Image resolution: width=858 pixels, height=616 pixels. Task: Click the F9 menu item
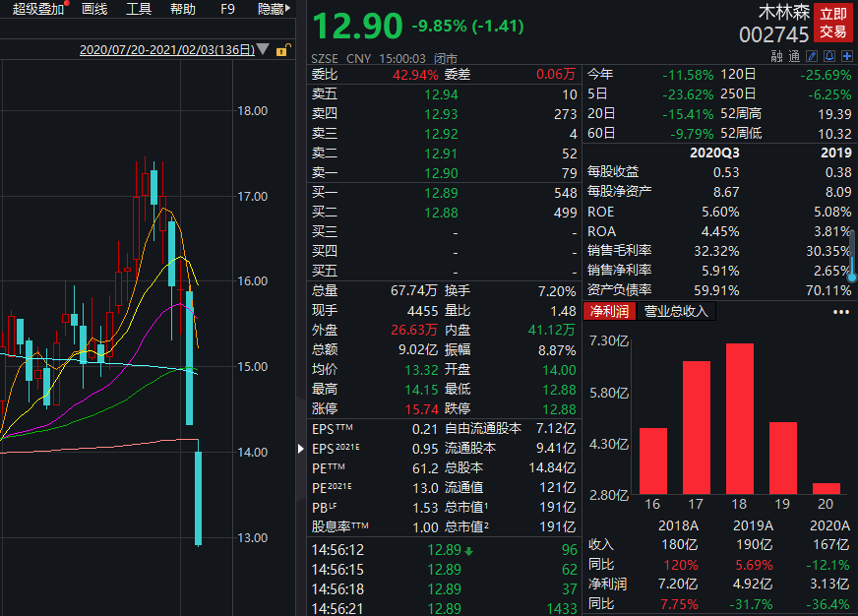click(x=227, y=9)
